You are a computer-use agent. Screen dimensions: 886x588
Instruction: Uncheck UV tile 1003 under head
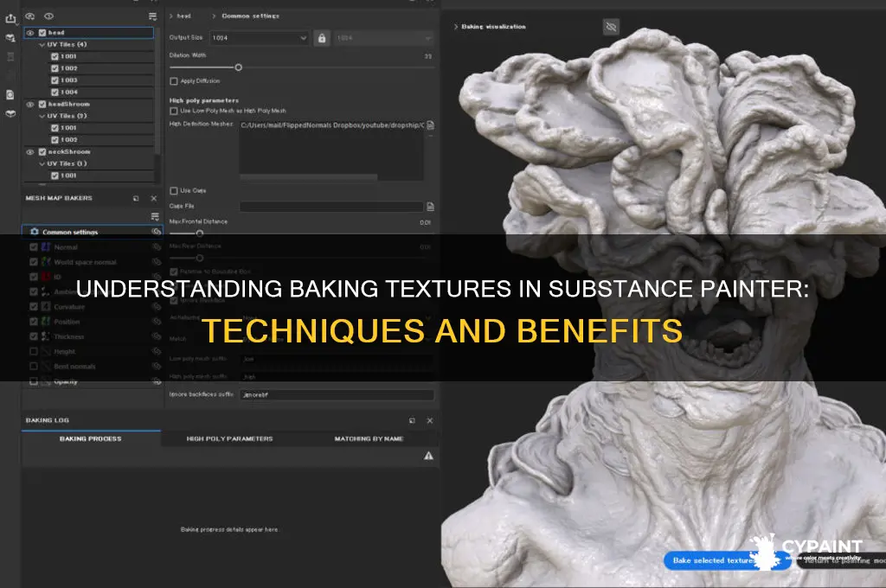coord(55,80)
